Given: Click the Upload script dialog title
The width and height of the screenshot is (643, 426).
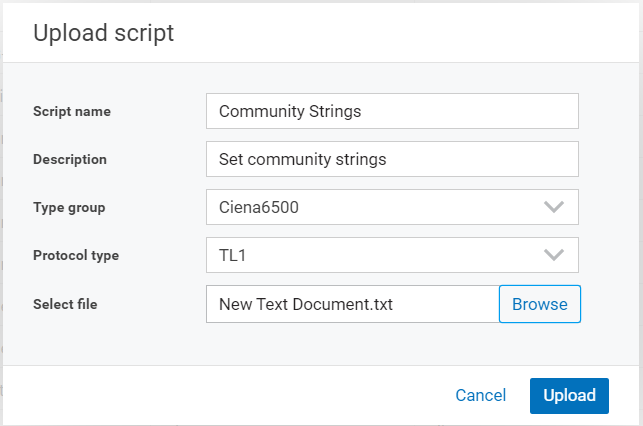Looking at the screenshot, I should (103, 33).
